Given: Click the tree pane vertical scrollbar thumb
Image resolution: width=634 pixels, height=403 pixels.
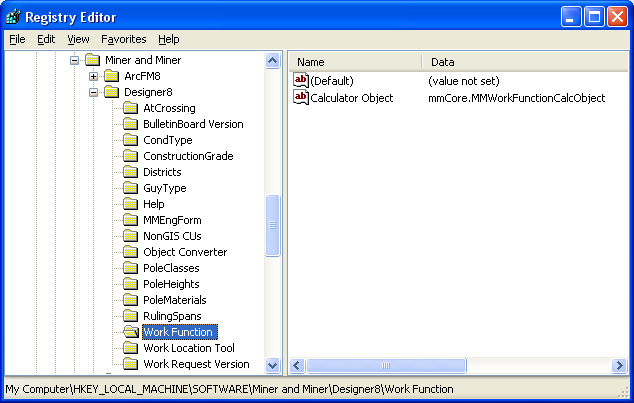Looking at the screenshot, I should pos(273,226).
